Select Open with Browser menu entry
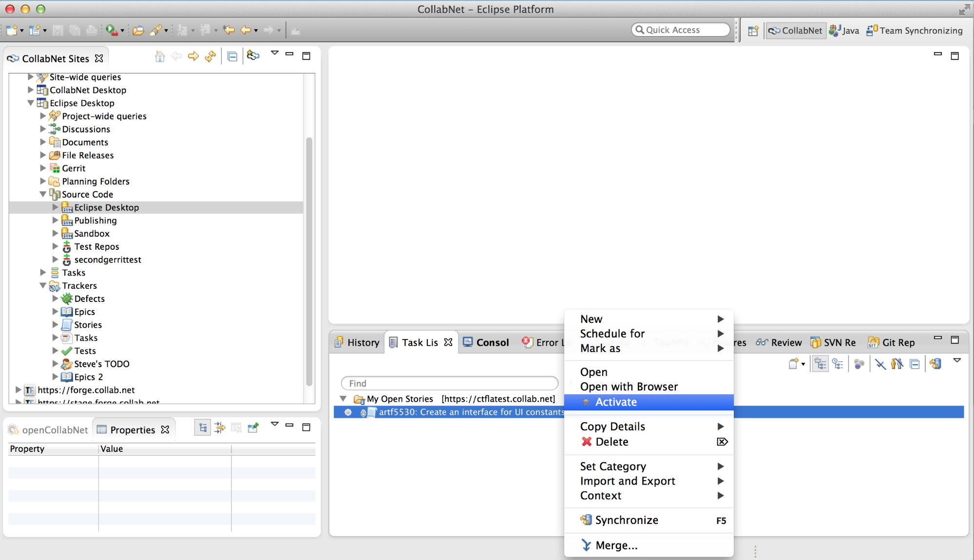The height and width of the screenshot is (560, 974). click(x=629, y=387)
